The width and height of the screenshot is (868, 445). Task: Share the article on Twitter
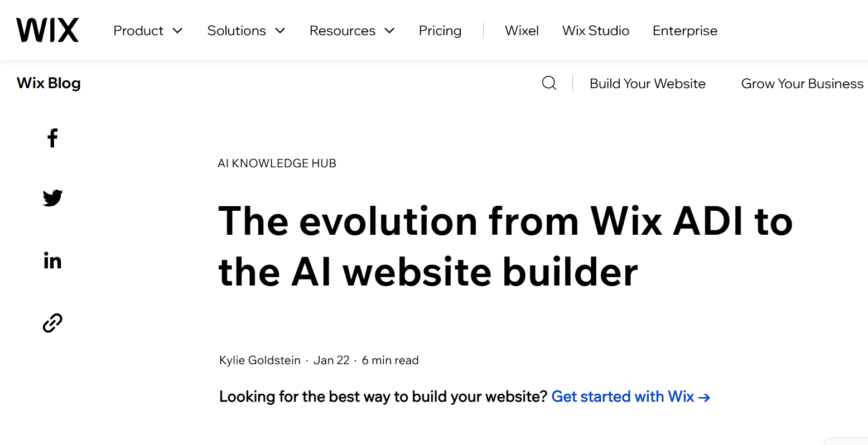[x=52, y=198]
